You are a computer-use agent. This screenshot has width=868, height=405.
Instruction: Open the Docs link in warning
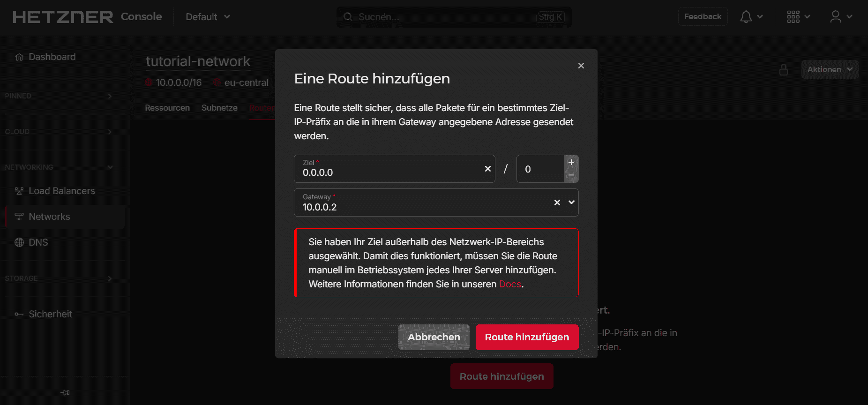pyautogui.click(x=510, y=284)
